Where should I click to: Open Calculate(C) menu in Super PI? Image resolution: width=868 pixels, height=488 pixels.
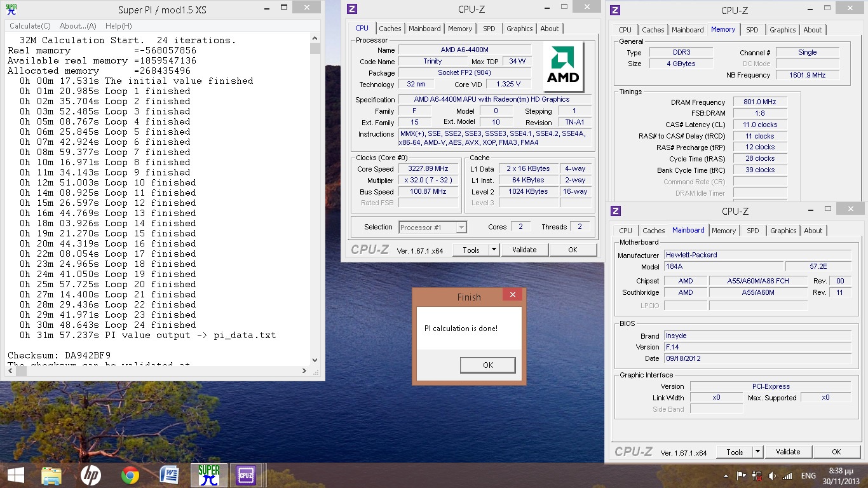tap(30, 26)
